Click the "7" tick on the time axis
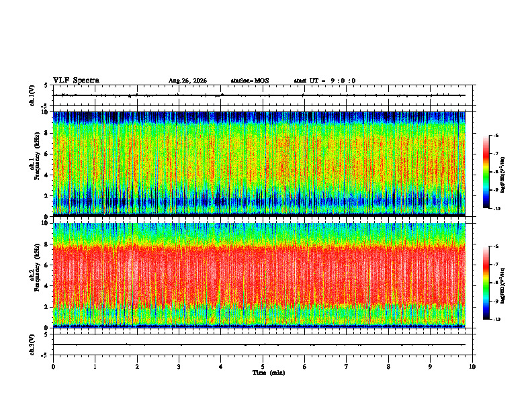This screenshot has width=532, height=411. tap(347, 367)
